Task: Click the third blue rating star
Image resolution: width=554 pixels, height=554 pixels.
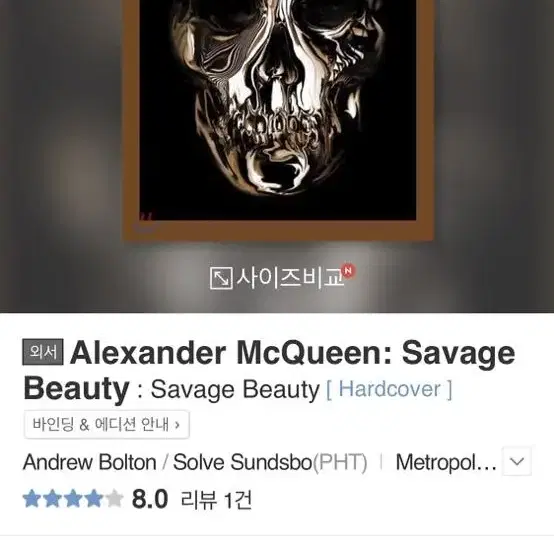Action: click(73, 499)
